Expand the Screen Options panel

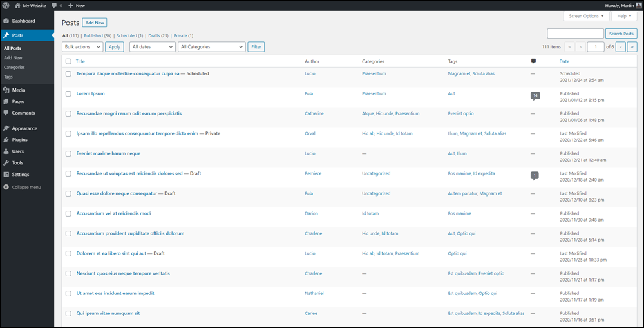(x=586, y=16)
